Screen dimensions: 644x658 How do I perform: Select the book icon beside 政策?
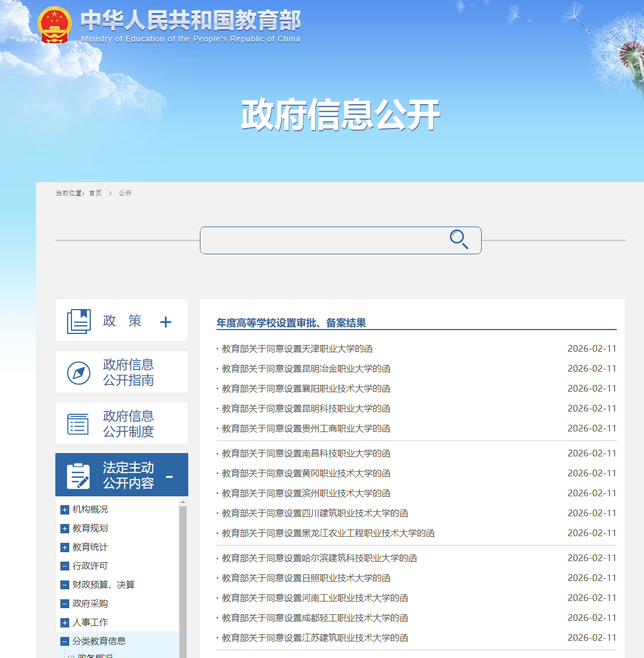pyautogui.click(x=79, y=320)
